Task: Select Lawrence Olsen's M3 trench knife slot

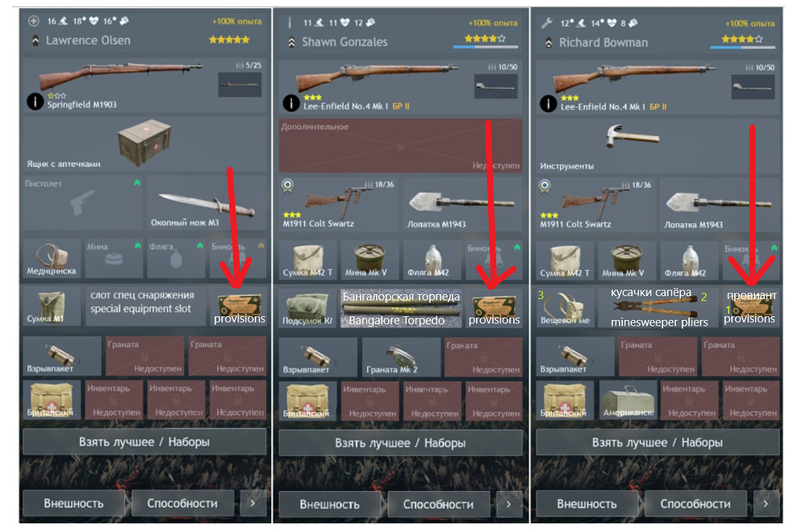Action: [x=206, y=203]
